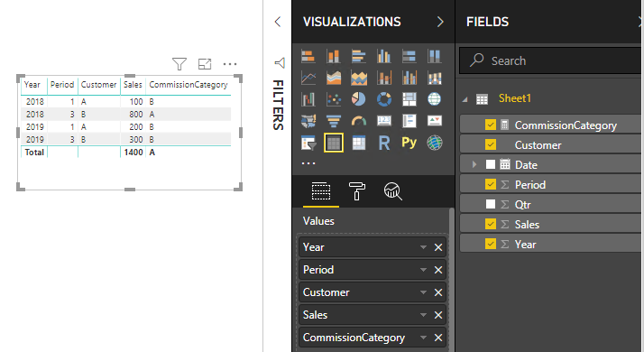Select the Stacked bar chart visualization
Screen dimensions: 644x352
308,56
